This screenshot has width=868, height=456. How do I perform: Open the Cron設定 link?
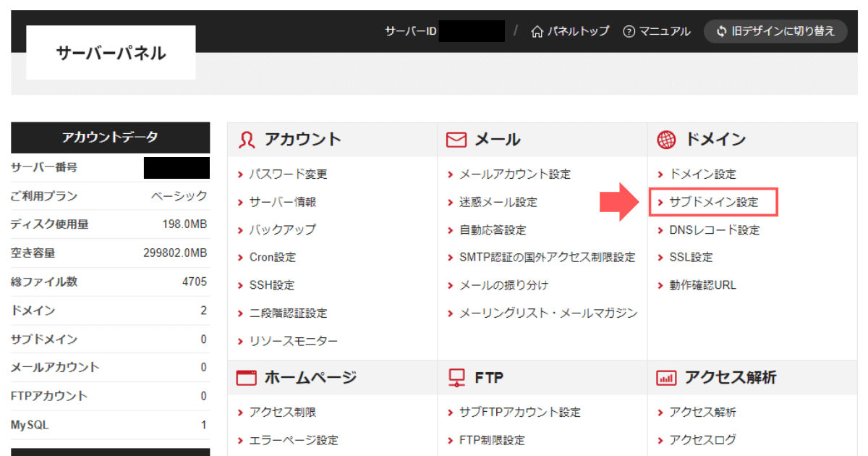(x=275, y=257)
